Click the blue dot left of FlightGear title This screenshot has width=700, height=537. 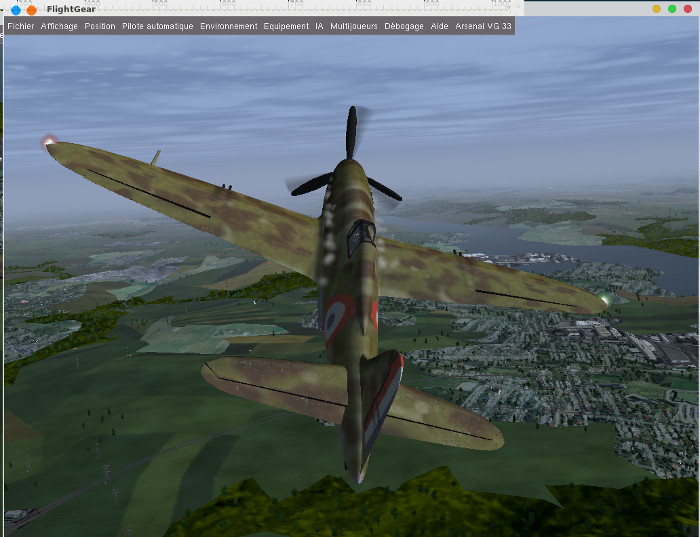click(x=16, y=9)
